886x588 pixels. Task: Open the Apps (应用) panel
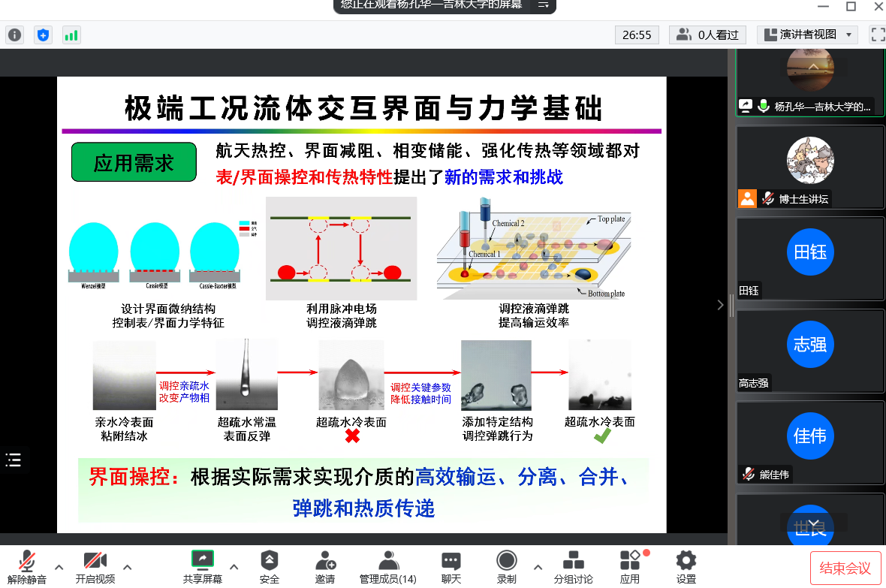pos(630,566)
